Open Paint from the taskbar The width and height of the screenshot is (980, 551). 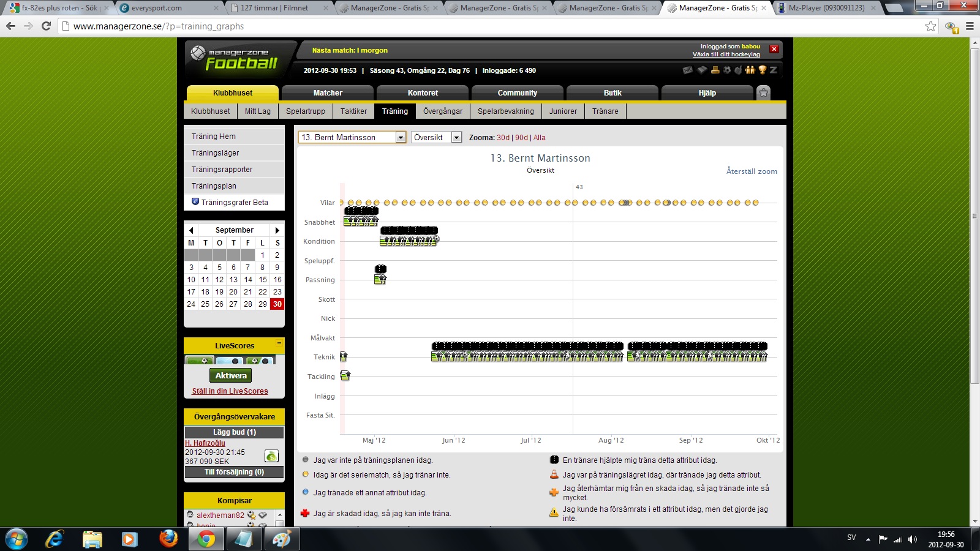281,539
